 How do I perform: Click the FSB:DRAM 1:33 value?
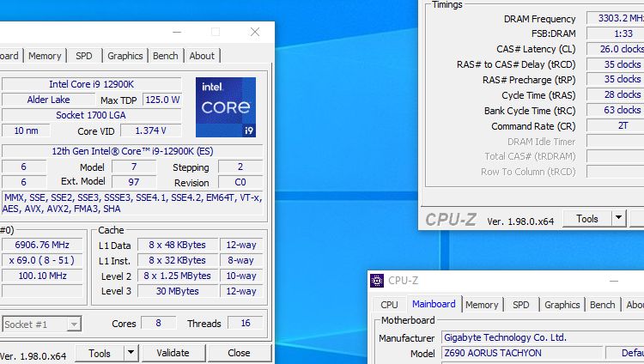[x=616, y=33]
